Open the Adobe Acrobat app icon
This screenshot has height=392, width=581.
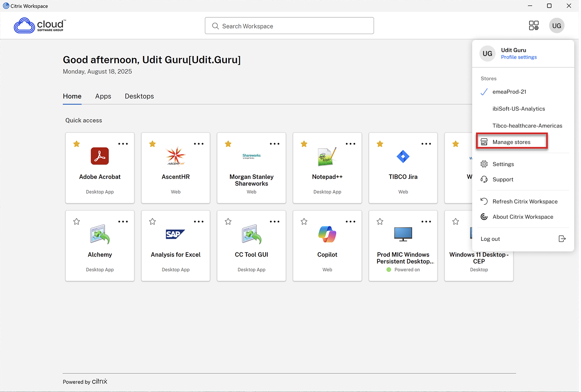[x=100, y=156]
